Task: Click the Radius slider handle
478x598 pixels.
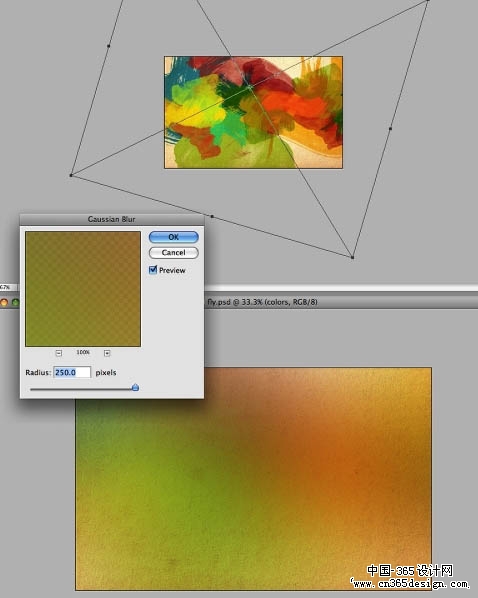Action: [135, 388]
